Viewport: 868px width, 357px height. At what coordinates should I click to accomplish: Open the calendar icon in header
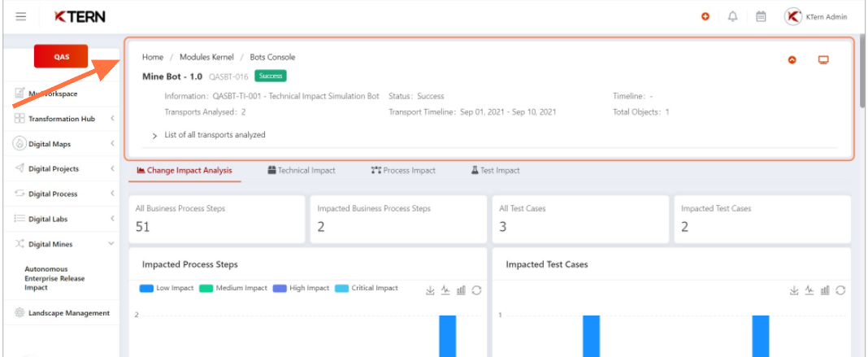762,16
